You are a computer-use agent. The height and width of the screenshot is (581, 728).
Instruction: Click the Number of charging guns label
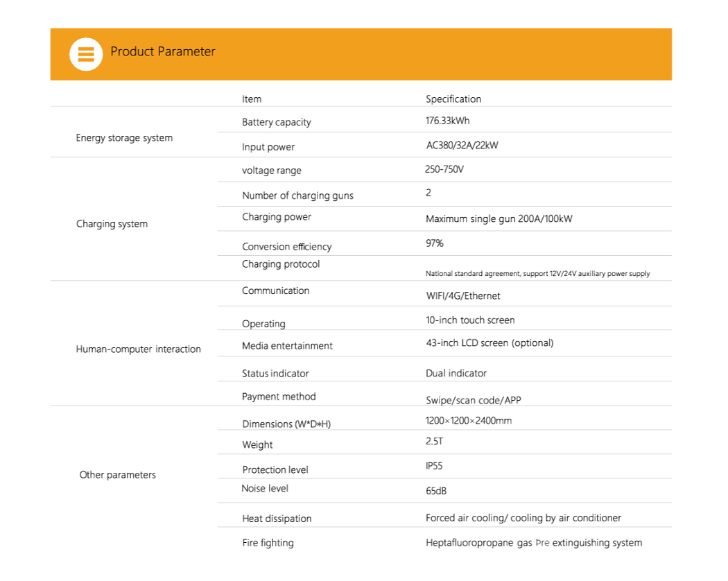click(297, 196)
